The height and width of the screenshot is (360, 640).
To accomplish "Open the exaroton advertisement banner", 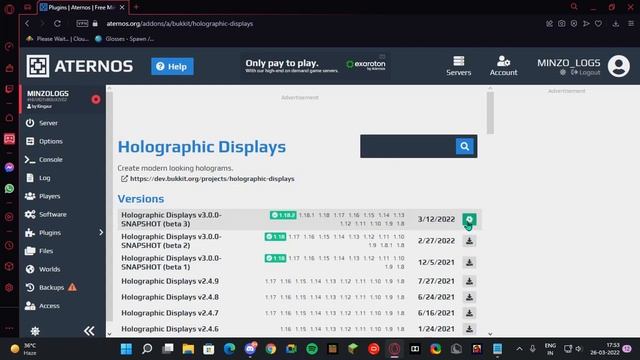I will coord(315,65).
